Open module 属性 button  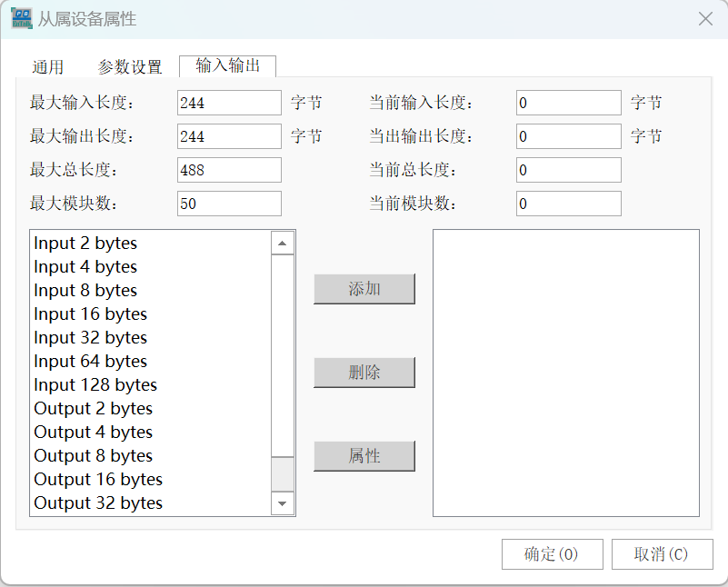tap(364, 456)
